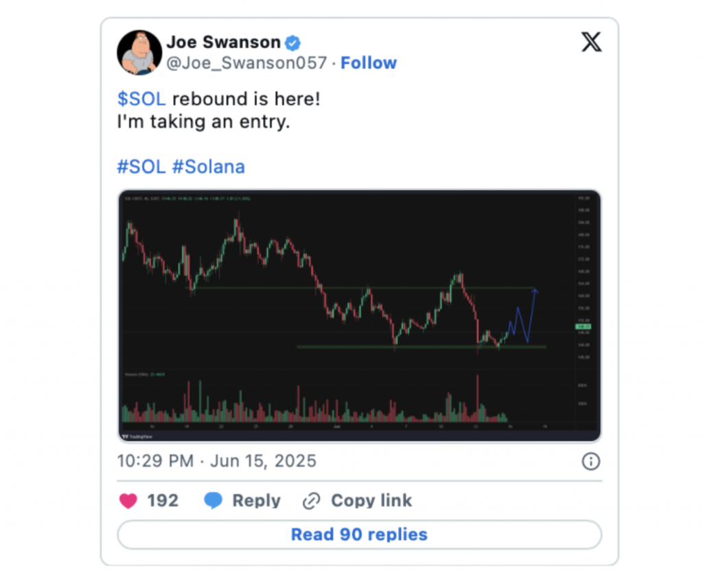Image resolution: width=703 pixels, height=588 pixels.
Task: Click the Reply text label
Action: [x=257, y=501]
